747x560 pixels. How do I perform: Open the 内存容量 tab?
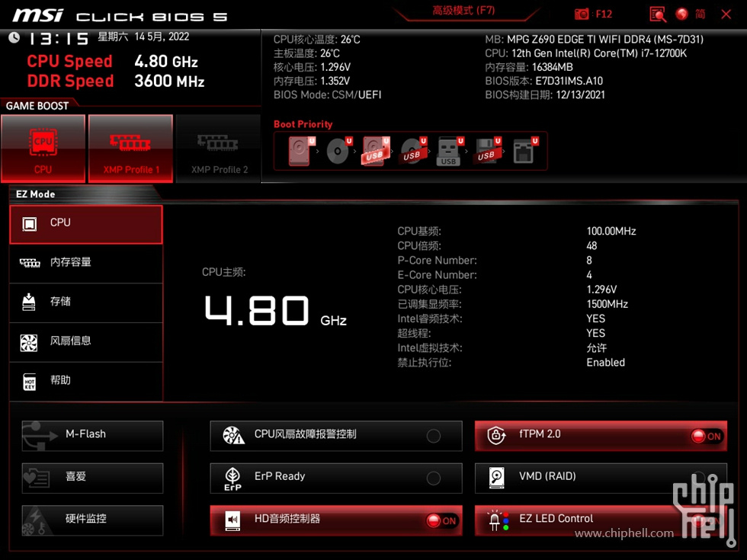pyautogui.click(x=86, y=263)
